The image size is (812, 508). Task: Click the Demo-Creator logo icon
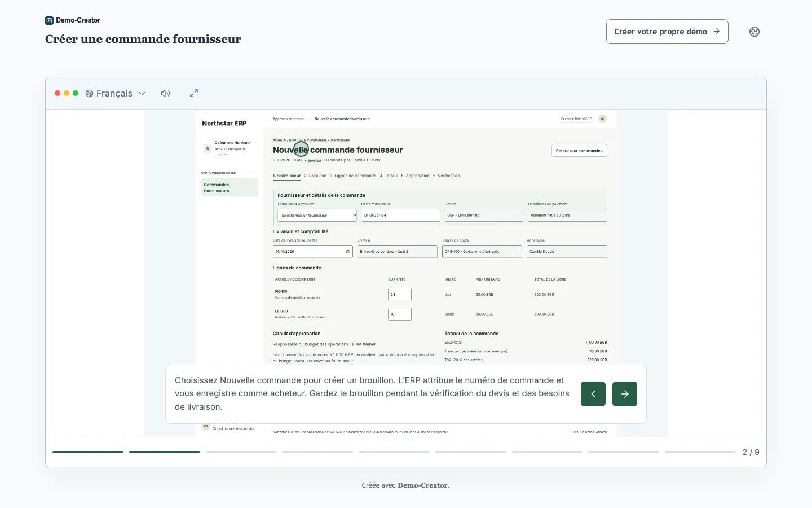[x=49, y=20]
